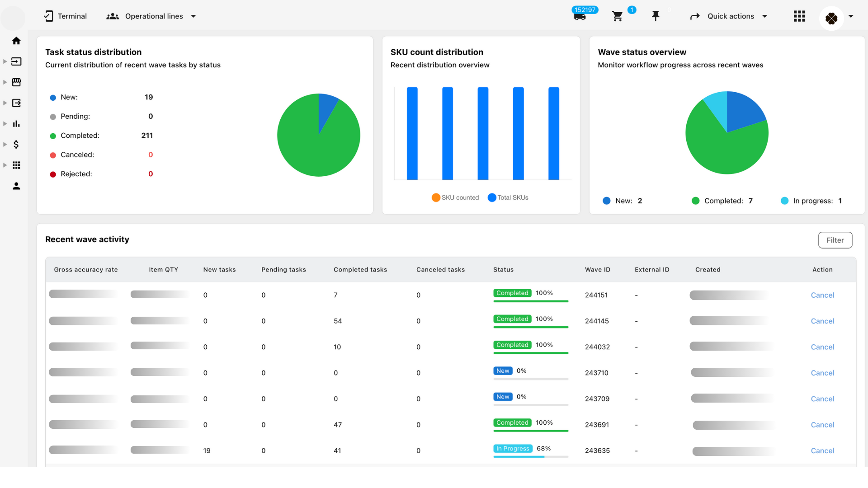Viewport: 868px width, 488px height.
Task: Toggle the In progress wave legend entry
Action: click(x=812, y=201)
